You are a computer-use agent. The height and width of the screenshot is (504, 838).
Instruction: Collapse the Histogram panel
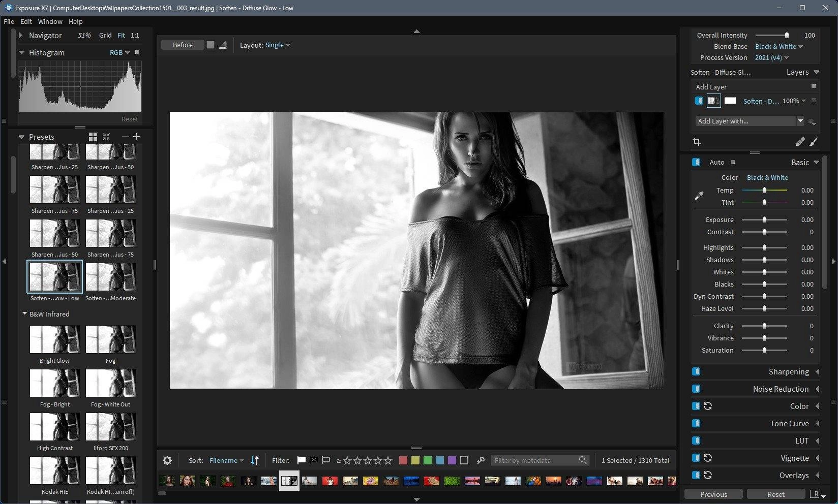pos(21,52)
